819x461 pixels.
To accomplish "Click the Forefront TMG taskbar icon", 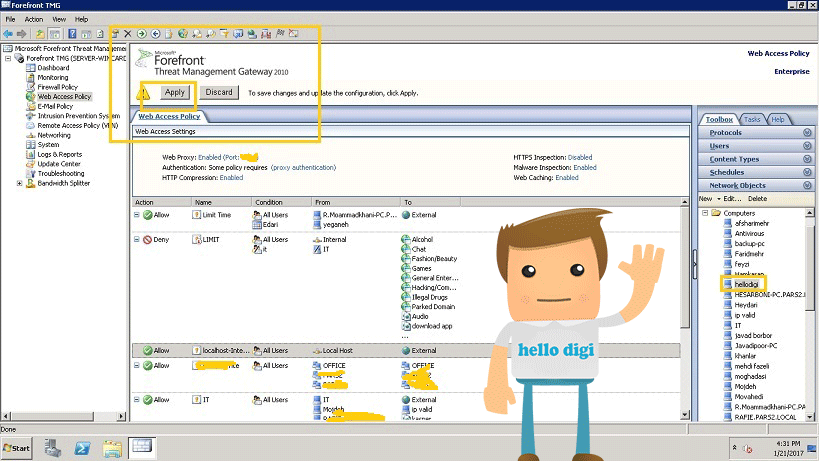I will 142,447.
